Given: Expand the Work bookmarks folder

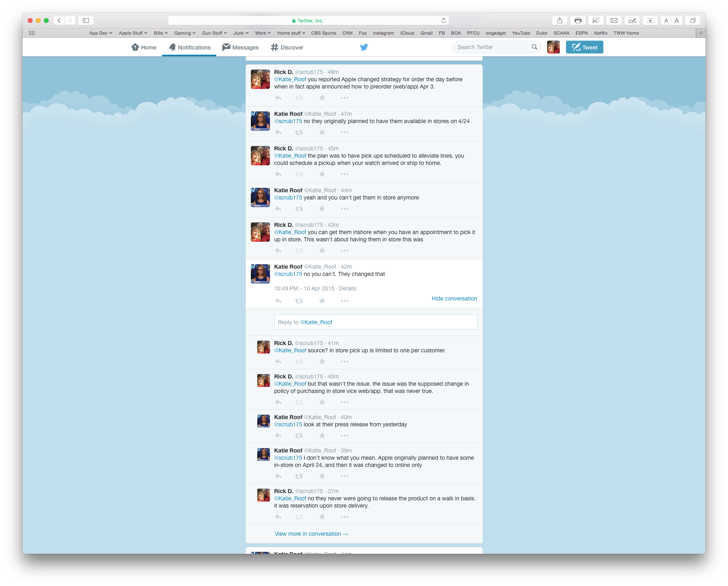Looking at the screenshot, I should 263,33.
